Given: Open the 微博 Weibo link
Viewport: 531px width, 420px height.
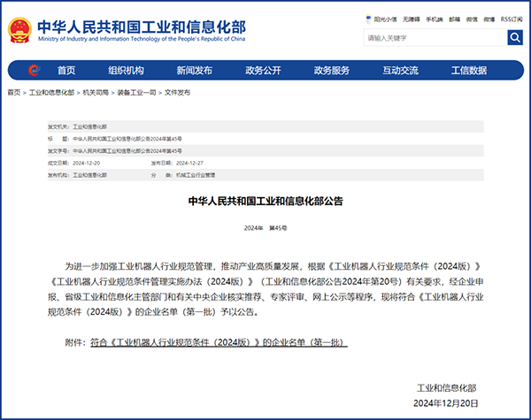Looking at the screenshot, I should (489, 18).
